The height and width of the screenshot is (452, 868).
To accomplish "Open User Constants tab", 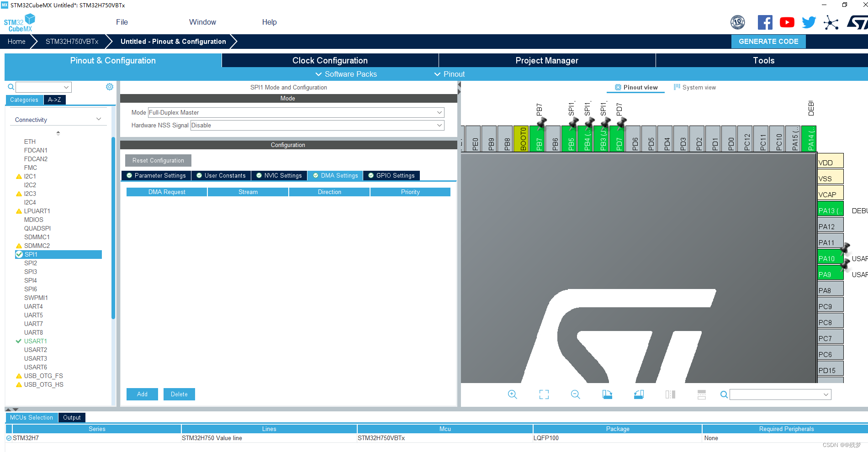I will point(221,175).
